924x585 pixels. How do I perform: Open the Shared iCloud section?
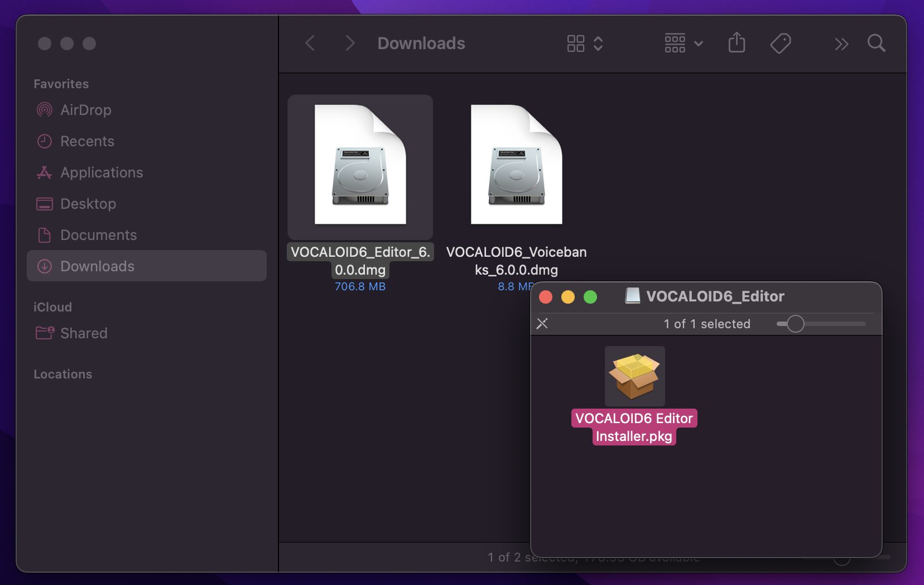pos(83,333)
